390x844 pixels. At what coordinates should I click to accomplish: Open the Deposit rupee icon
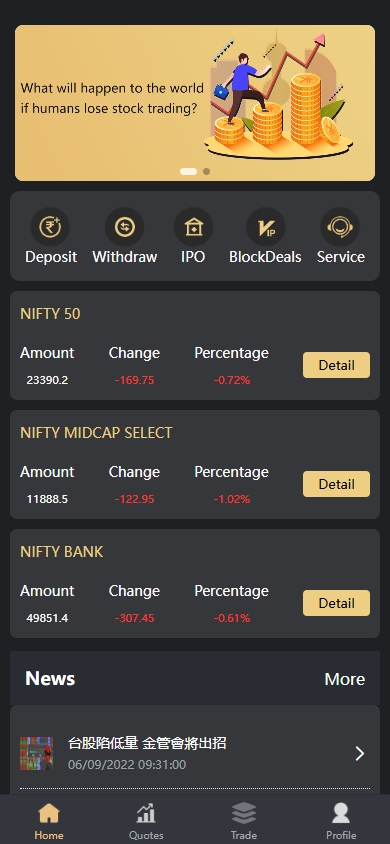click(x=50, y=227)
